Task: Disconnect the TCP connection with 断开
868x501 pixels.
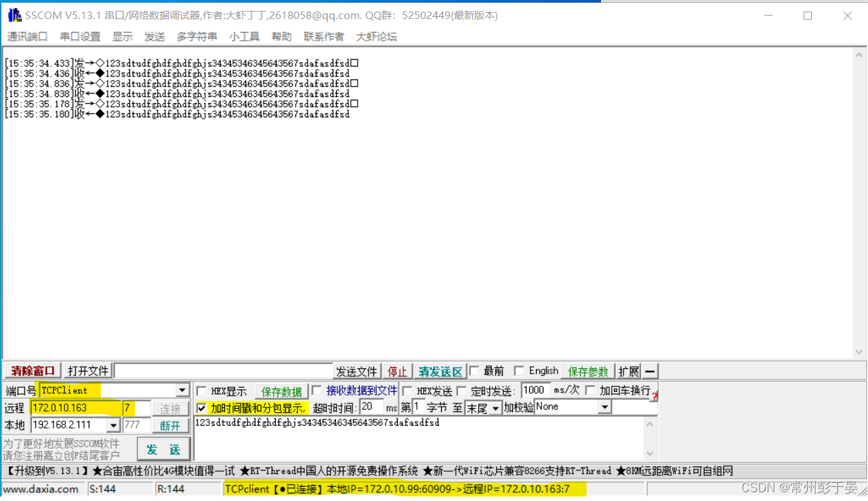Action: click(170, 425)
